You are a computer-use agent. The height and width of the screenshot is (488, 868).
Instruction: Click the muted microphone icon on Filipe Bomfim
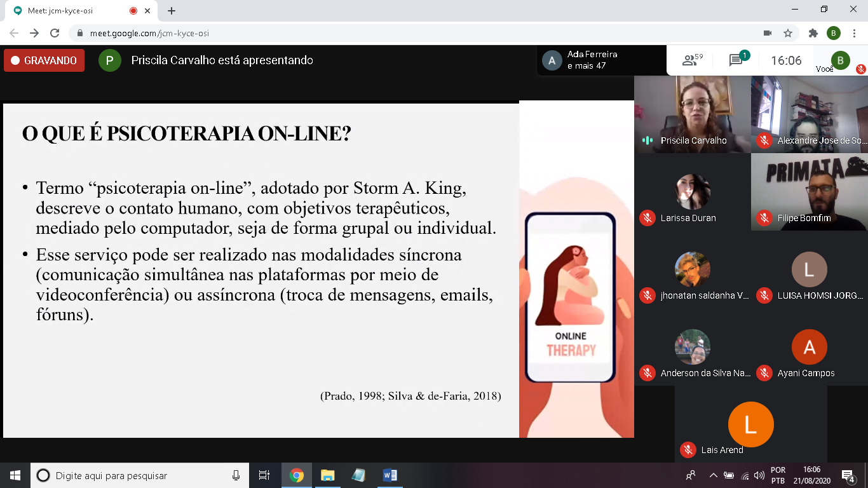tap(764, 218)
